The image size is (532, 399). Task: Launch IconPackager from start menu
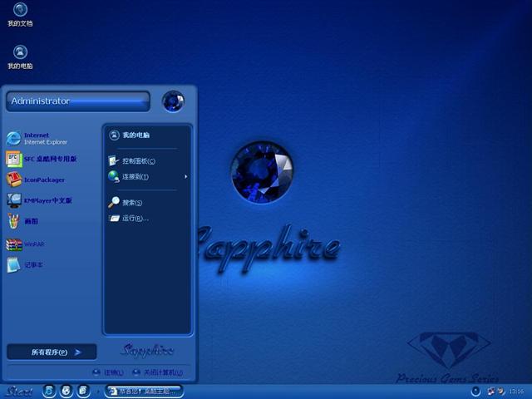pos(36,180)
